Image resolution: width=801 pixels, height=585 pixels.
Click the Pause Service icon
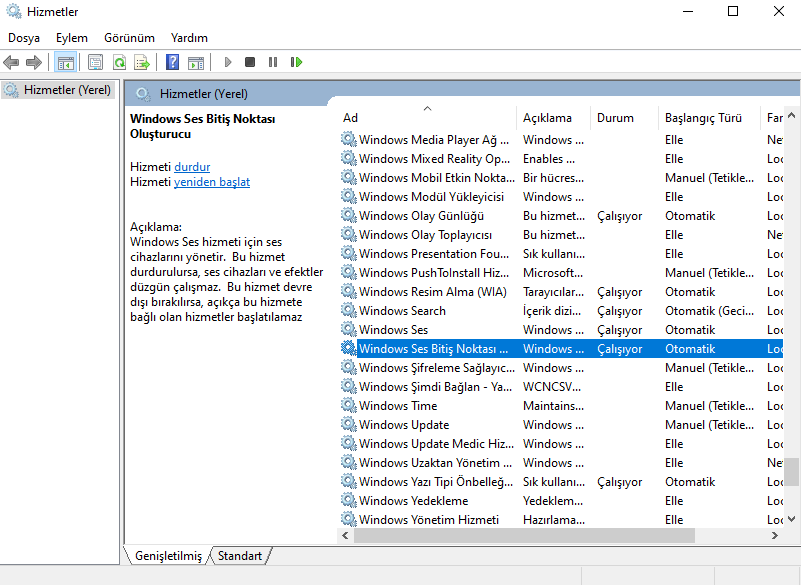point(273,62)
